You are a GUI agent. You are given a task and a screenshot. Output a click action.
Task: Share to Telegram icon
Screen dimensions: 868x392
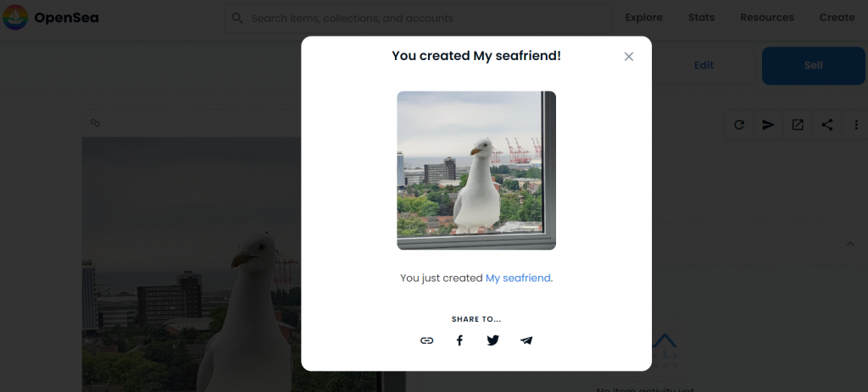(526, 340)
